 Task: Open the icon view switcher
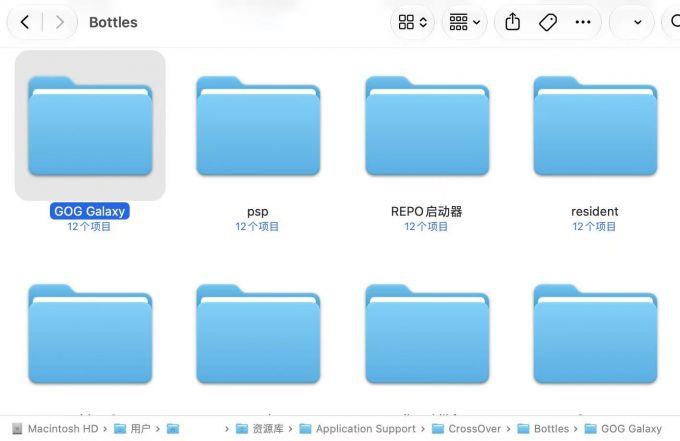pyautogui.click(x=412, y=22)
